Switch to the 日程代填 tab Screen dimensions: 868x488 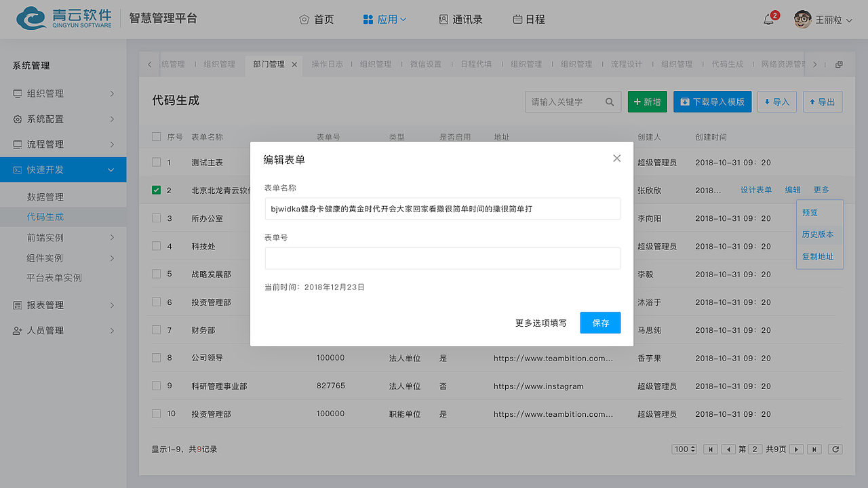click(476, 64)
